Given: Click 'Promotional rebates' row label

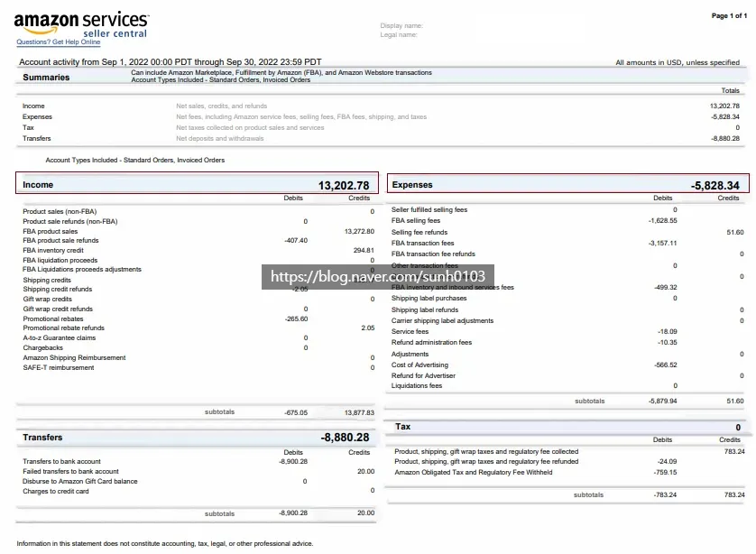Looking at the screenshot, I should coord(53,319).
